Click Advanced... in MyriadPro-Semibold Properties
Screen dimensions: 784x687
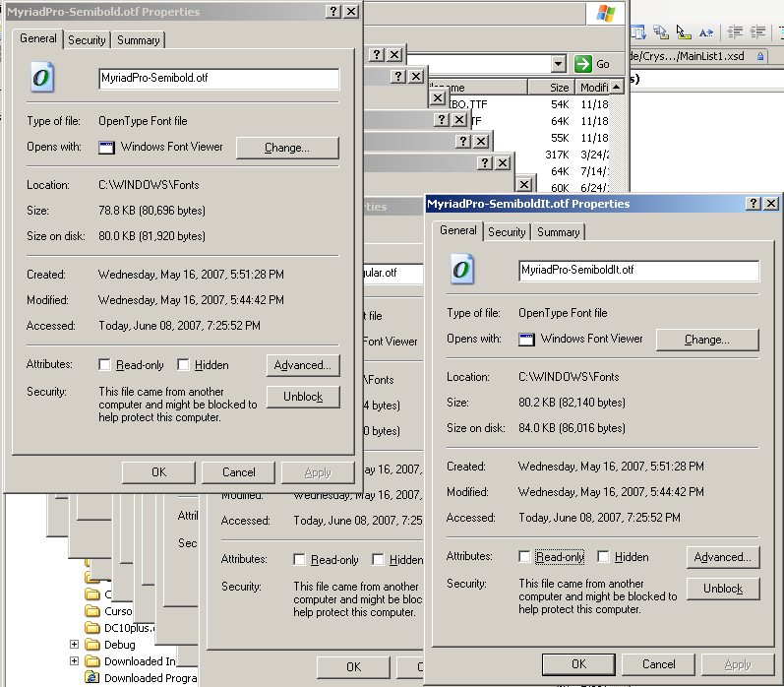pos(303,365)
